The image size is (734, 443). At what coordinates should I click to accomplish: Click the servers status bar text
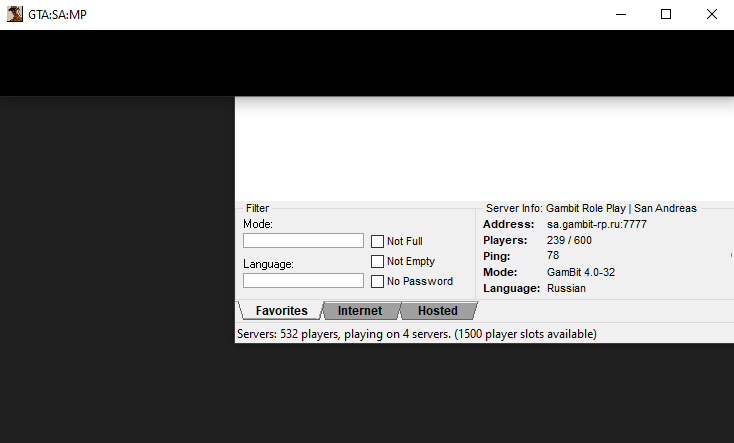coord(416,334)
